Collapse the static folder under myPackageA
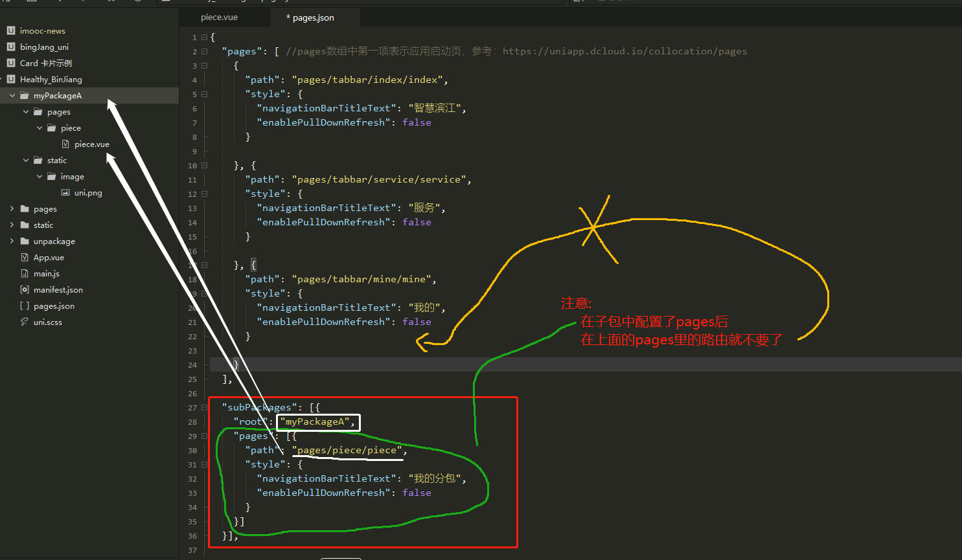The width and height of the screenshot is (962, 560). [26, 160]
